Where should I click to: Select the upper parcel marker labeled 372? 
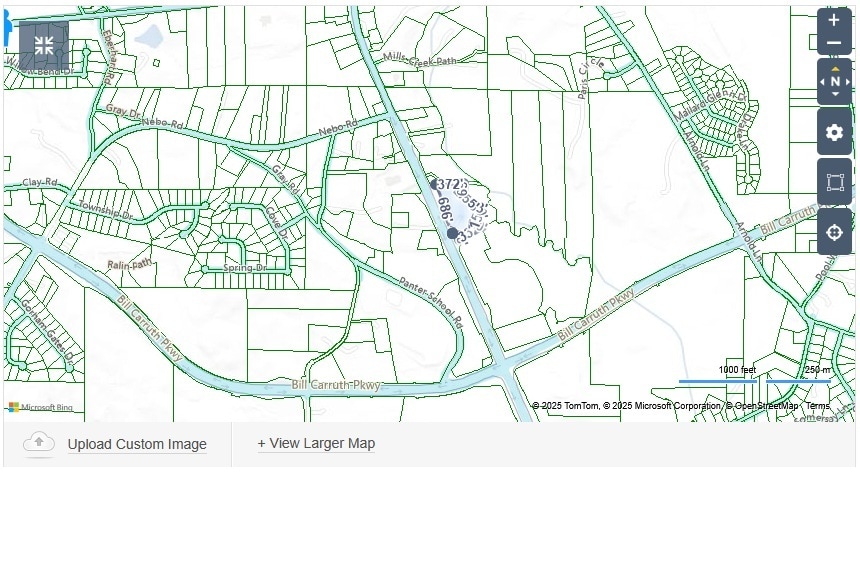[x=435, y=184]
